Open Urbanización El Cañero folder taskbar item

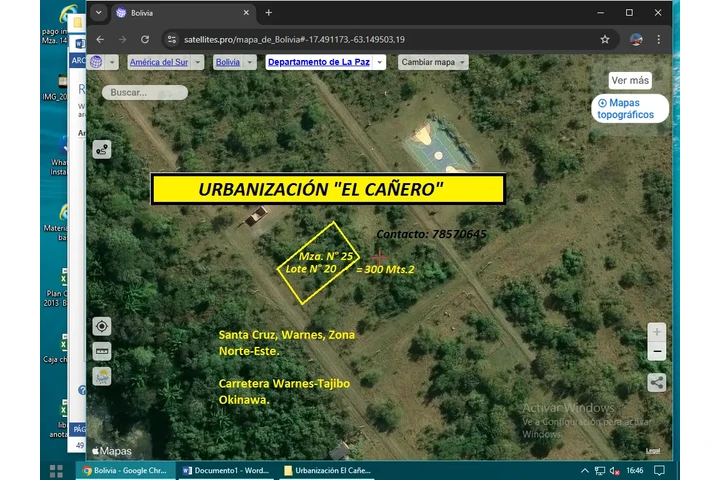[327, 470]
